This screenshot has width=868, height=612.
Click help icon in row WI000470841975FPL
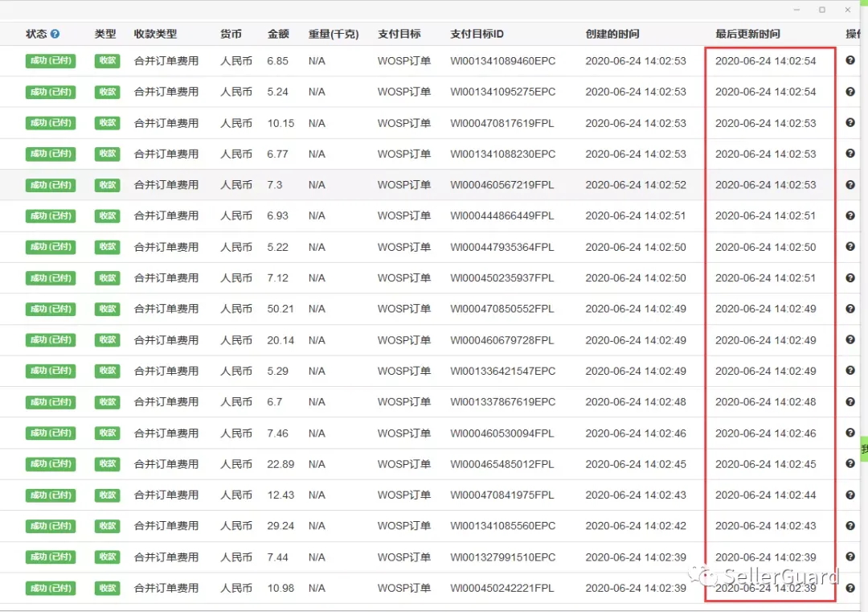pyautogui.click(x=850, y=495)
